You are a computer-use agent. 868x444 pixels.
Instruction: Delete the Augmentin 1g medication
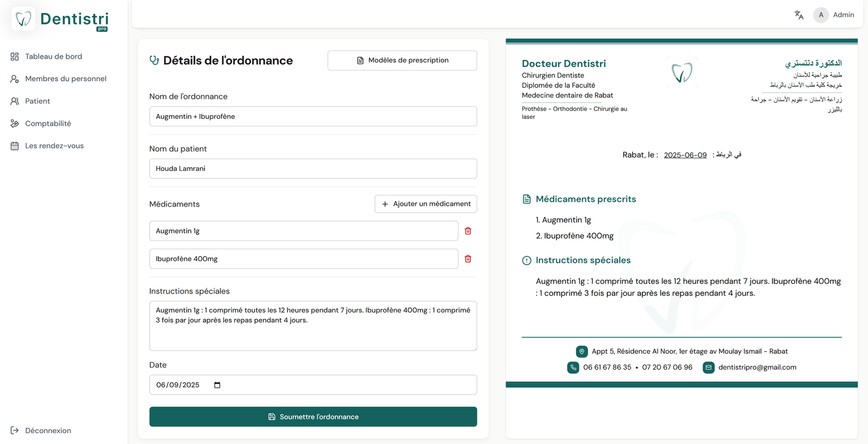pyautogui.click(x=468, y=231)
